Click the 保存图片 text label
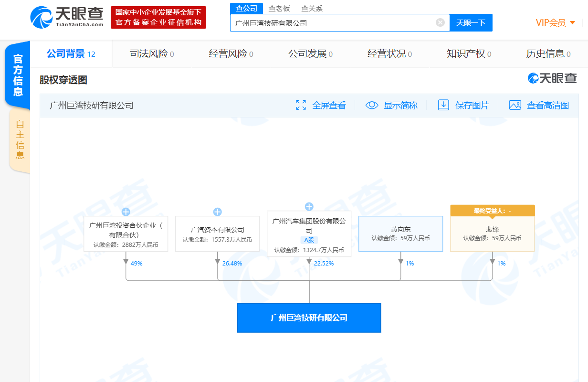588x382 pixels. [472, 106]
